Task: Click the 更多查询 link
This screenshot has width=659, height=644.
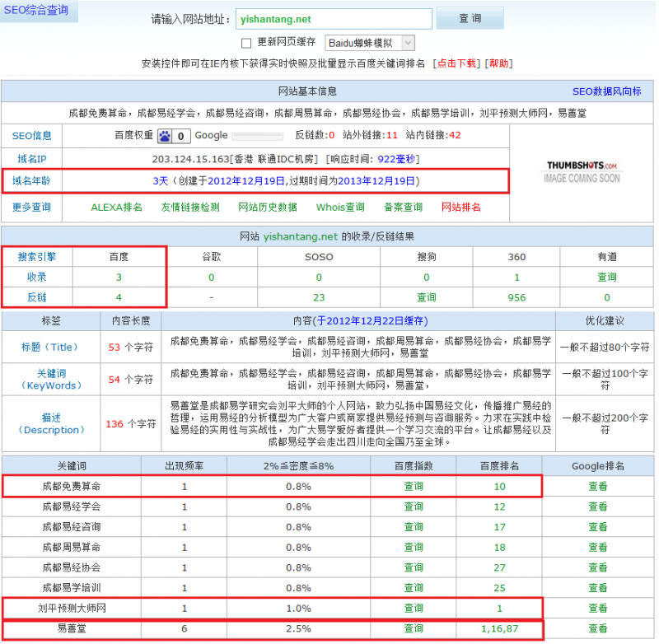Action: pyautogui.click(x=31, y=207)
